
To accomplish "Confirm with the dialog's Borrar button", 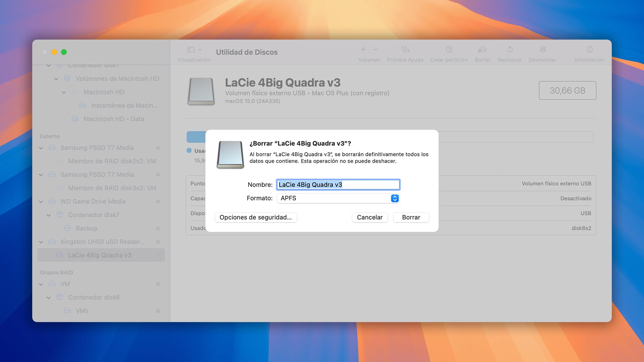I will (411, 217).
